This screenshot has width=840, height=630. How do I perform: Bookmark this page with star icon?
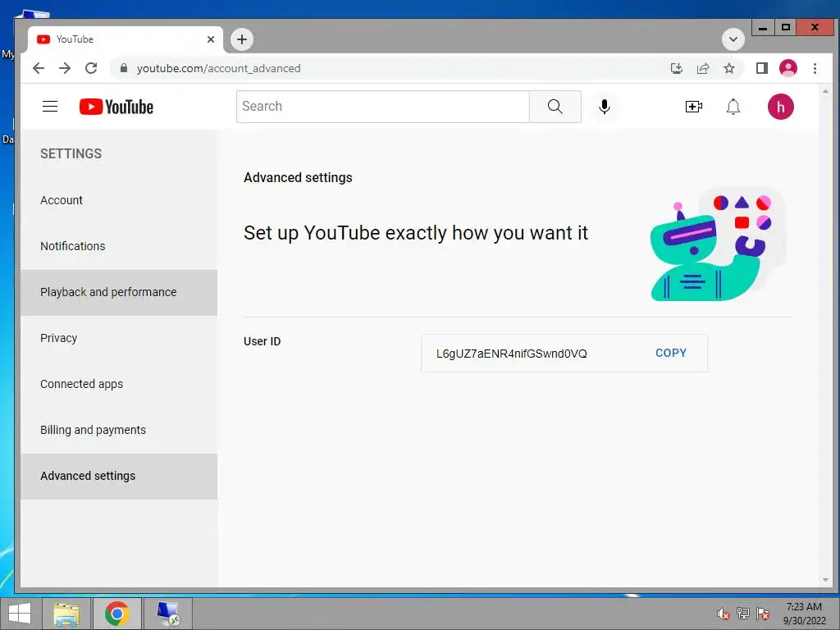click(729, 68)
